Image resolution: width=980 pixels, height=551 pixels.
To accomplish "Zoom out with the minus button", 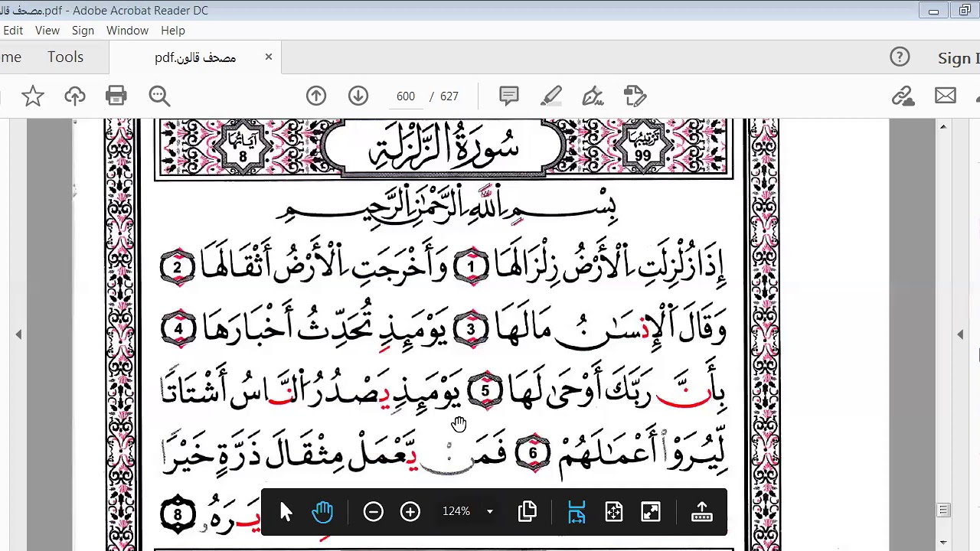I will pos(374,512).
